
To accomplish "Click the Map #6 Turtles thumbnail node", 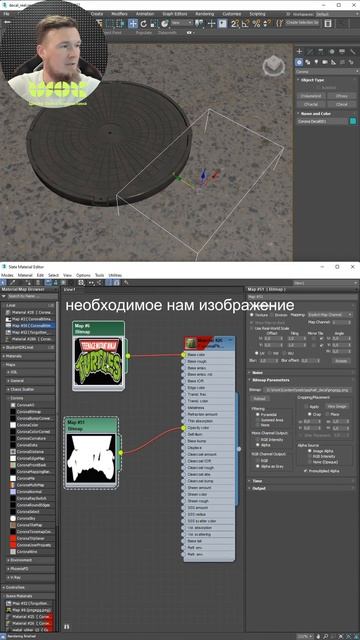I will pos(98,361).
